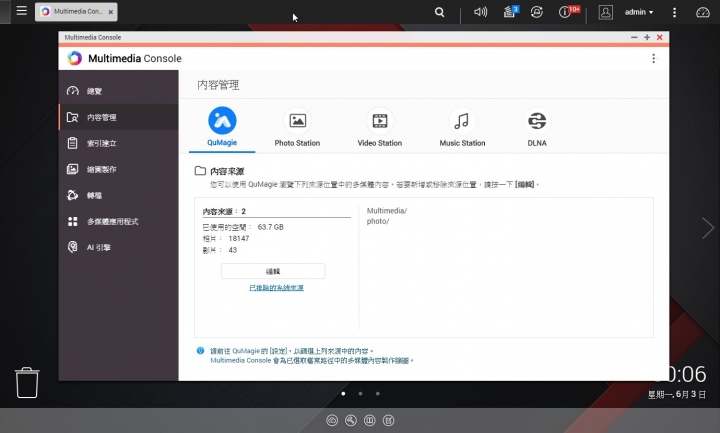The width and height of the screenshot is (720, 433).
Task: Click the 內容來源 folder icon
Action: (200, 171)
